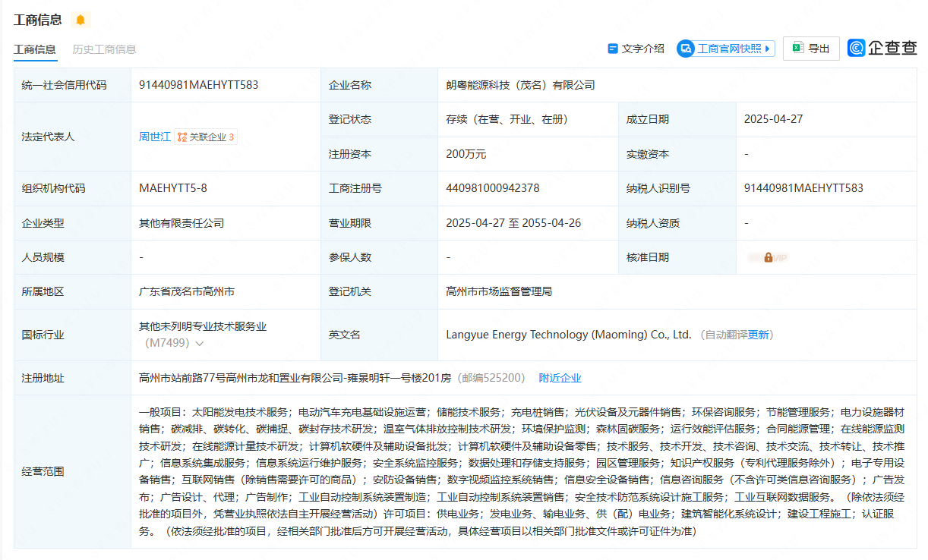Click the green Excel icon for 导出
Screen dimensions: 928x560
tap(797, 48)
